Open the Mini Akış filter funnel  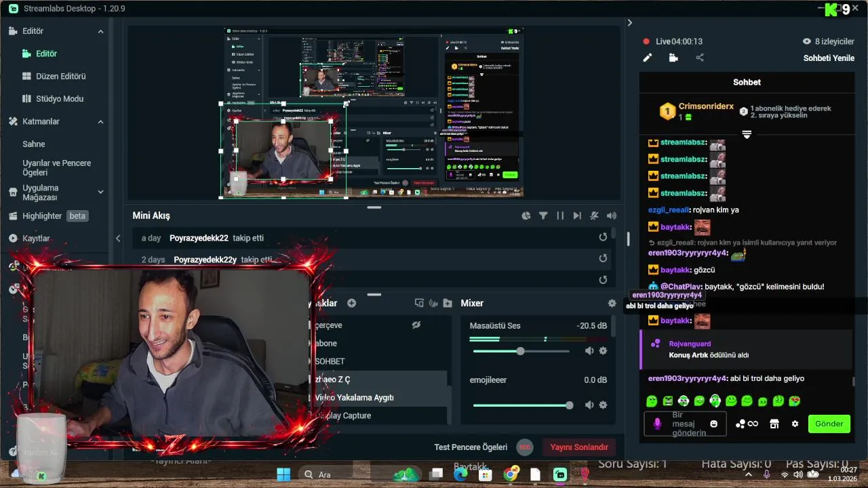pyautogui.click(x=543, y=216)
